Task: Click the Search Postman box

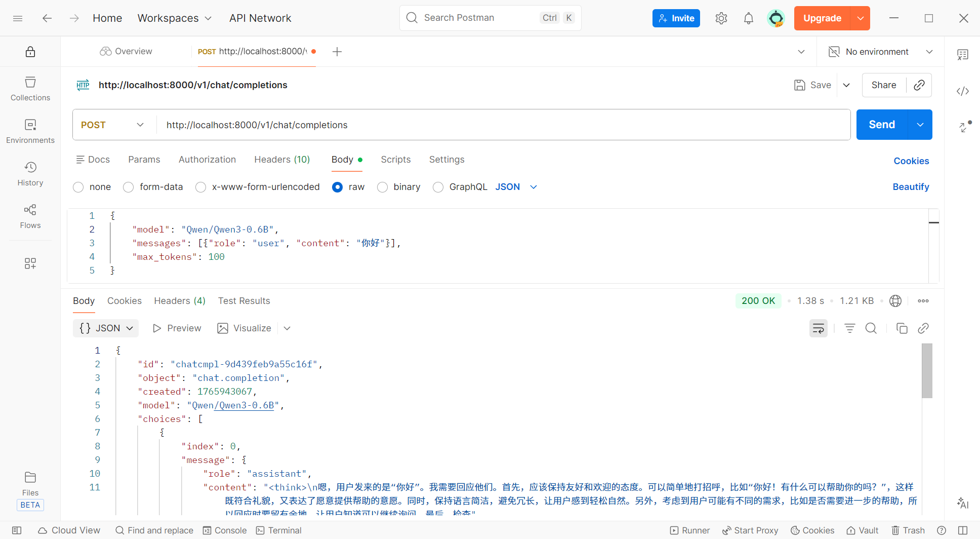Action: (x=491, y=18)
